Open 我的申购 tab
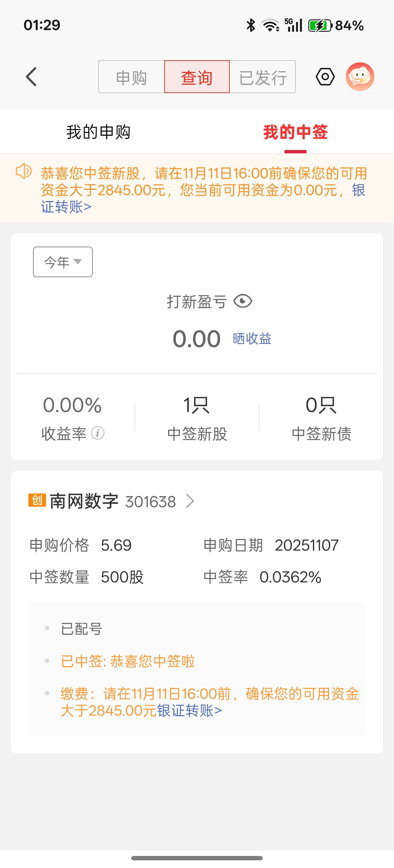This screenshot has width=394, height=868. [98, 132]
